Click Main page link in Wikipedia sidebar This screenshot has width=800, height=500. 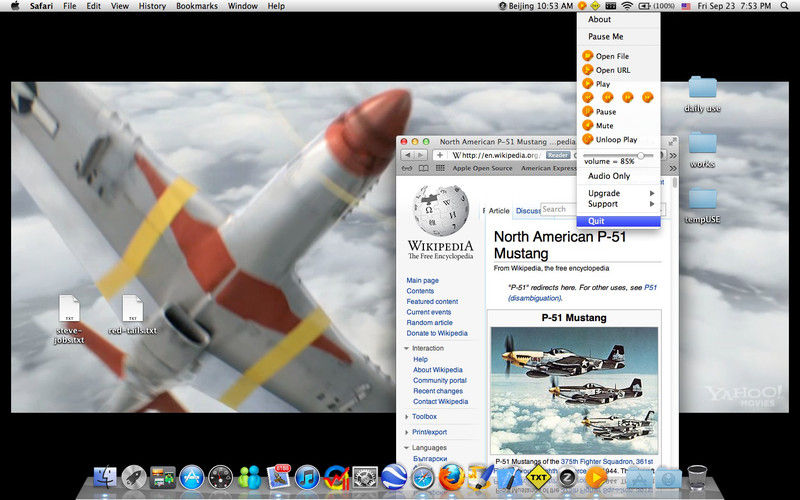pyautogui.click(x=422, y=281)
